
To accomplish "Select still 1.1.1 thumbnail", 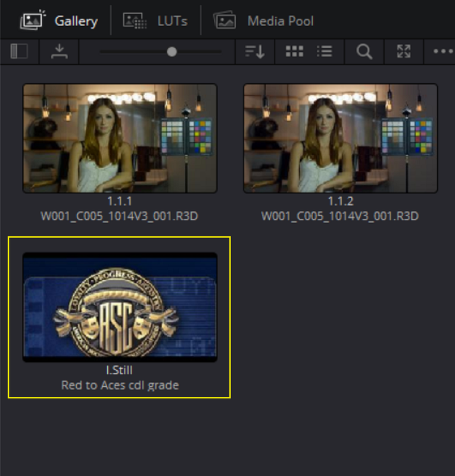I will (120, 138).
